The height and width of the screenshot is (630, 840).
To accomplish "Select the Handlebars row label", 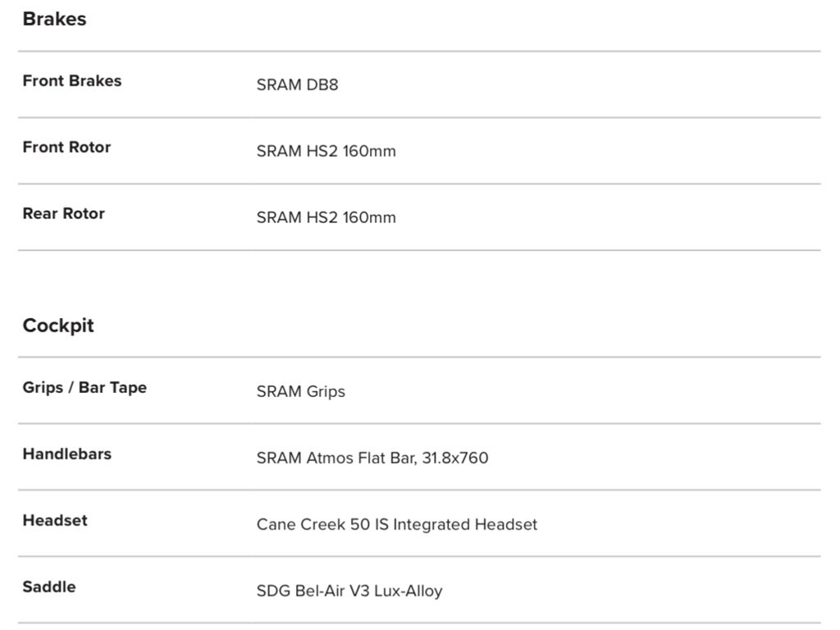I will (x=67, y=454).
